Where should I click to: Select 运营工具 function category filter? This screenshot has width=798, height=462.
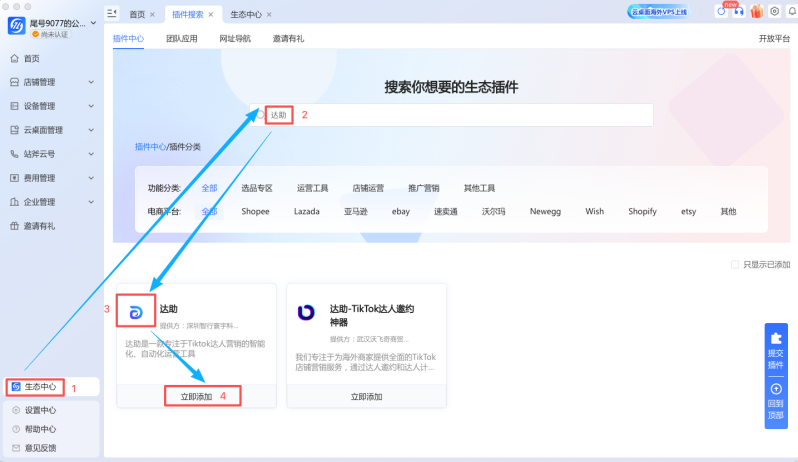pos(312,188)
